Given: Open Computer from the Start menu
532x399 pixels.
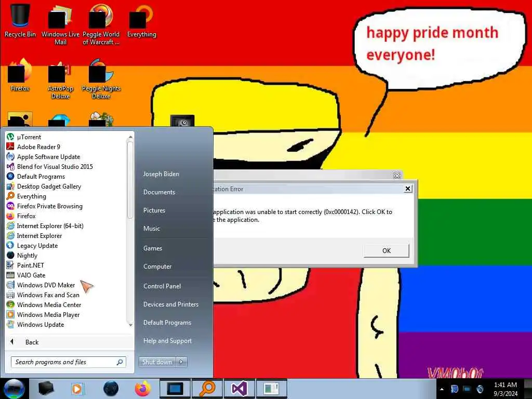Looking at the screenshot, I should tap(157, 267).
